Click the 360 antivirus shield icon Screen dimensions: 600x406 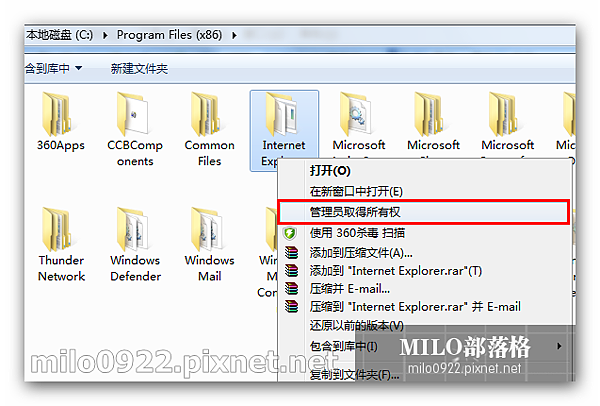(290, 233)
